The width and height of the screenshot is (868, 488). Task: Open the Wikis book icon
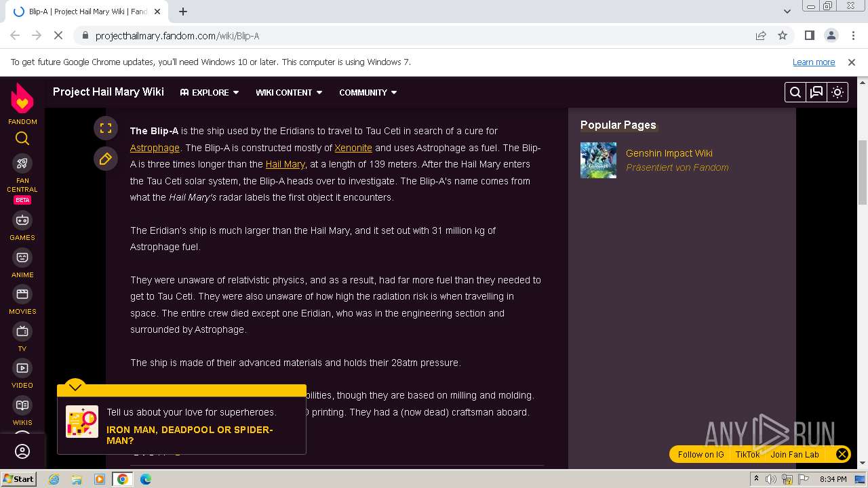click(x=22, y=405)
